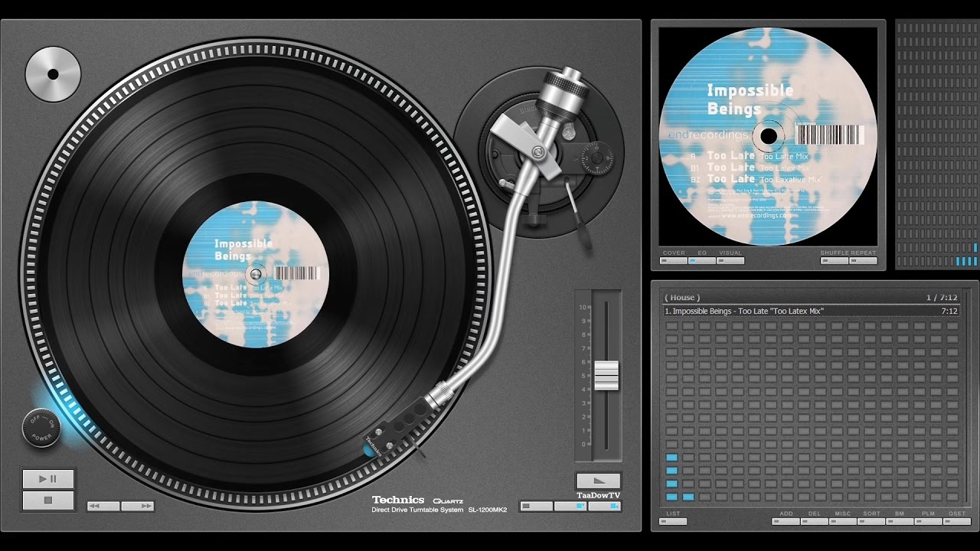Click the tonearm cueing lever

578,214
